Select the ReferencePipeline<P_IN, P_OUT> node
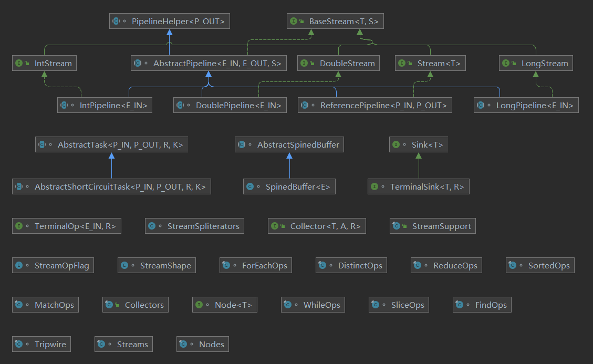 tap(374, 106)
